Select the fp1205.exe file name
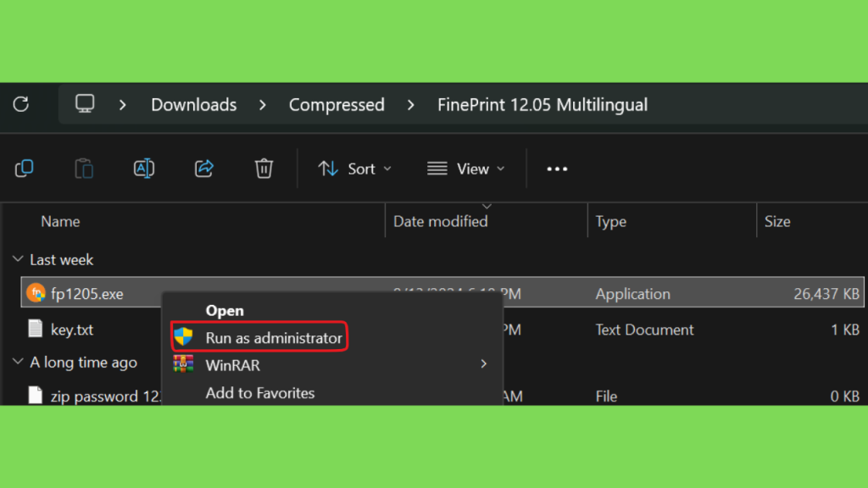Viewport: 868px width, 488px height. click(x=87, y=294)
